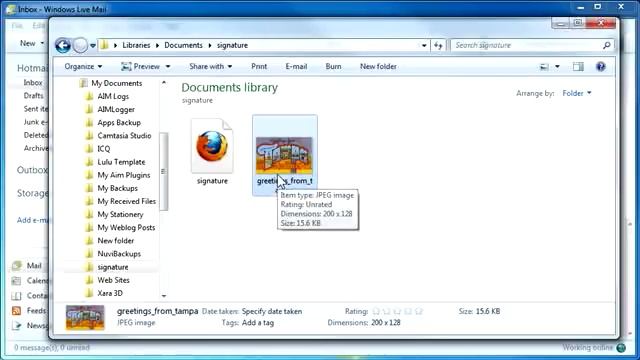Select the Camtasia Studio folder
The width and height of the screenshot is (640, 360).
coord(124,136)
